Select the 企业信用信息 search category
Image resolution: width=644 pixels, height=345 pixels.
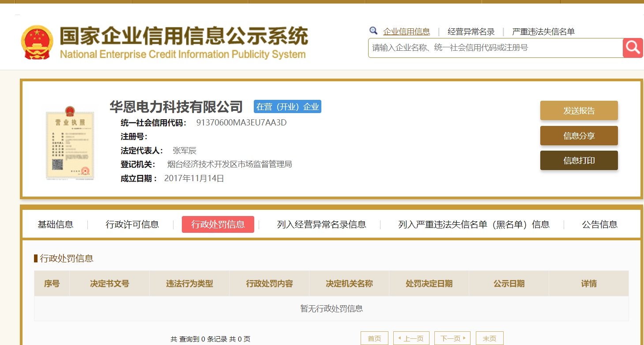click(x=407, y=32)
